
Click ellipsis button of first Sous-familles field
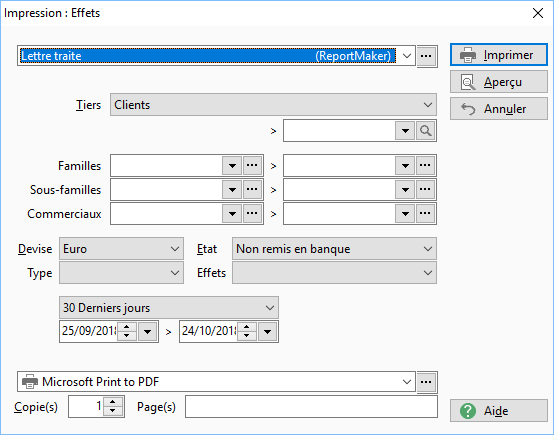pos(252,189)
